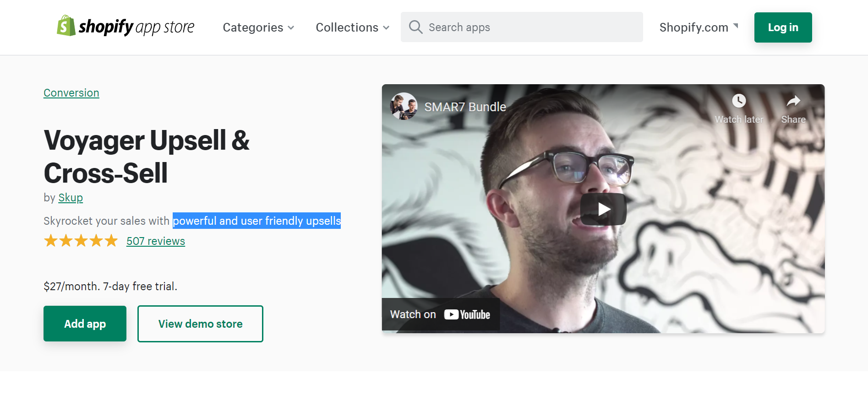868x395 pixels.
Task: Play the SMAR7 Bundle video
Action: click(x=603, y=209)
